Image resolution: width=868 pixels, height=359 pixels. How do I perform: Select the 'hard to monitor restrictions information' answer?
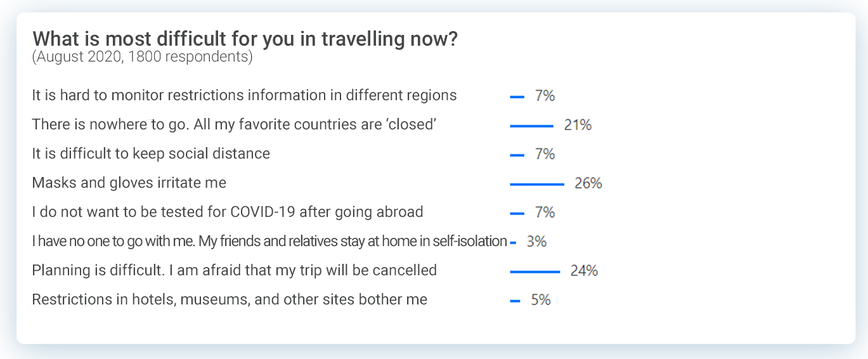[x=244, y=96]
